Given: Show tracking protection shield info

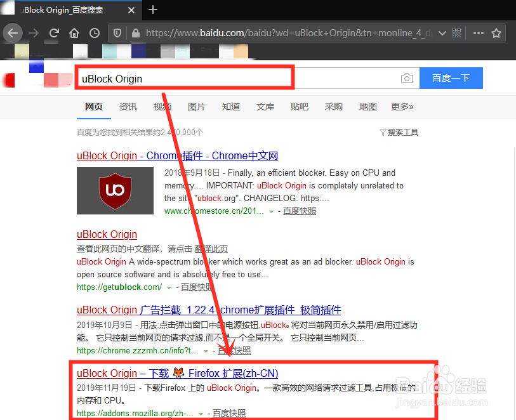Looking at the screenshot, I should (117, 33).
